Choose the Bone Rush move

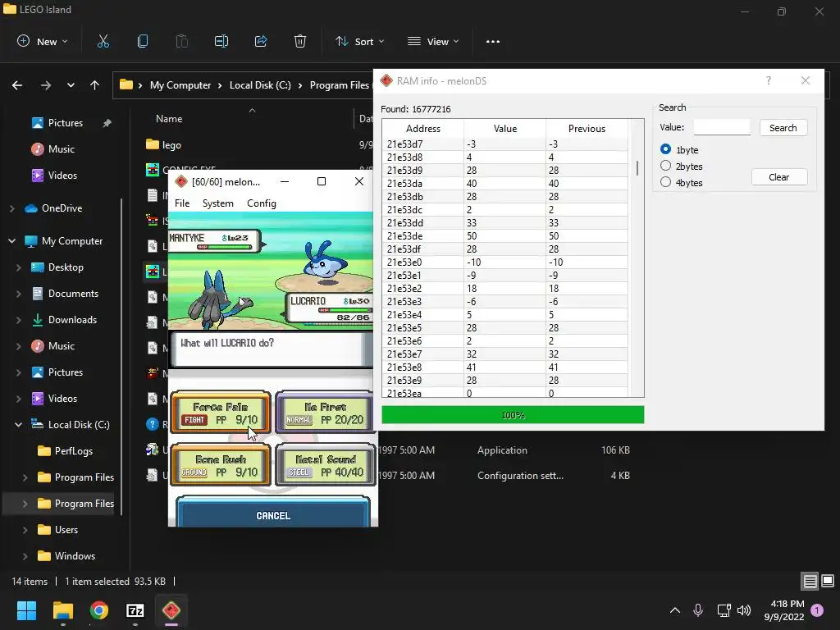pos(220,465)
